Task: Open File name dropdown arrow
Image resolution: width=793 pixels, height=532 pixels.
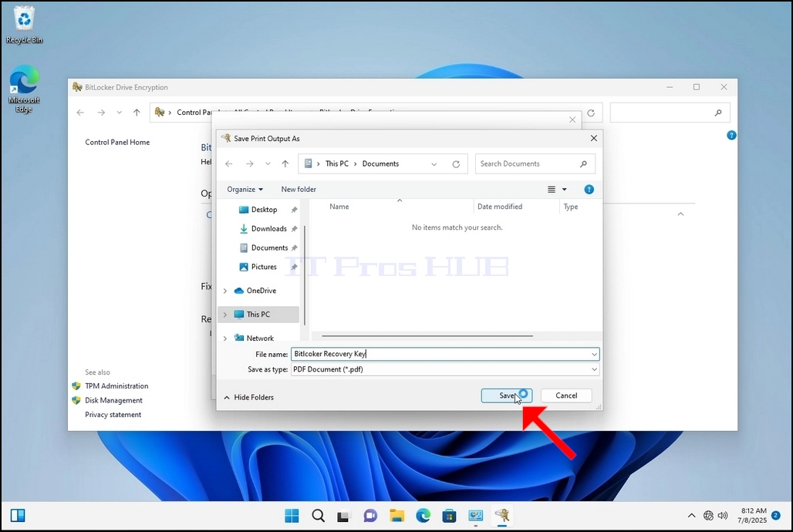Action: coord(594,354)
